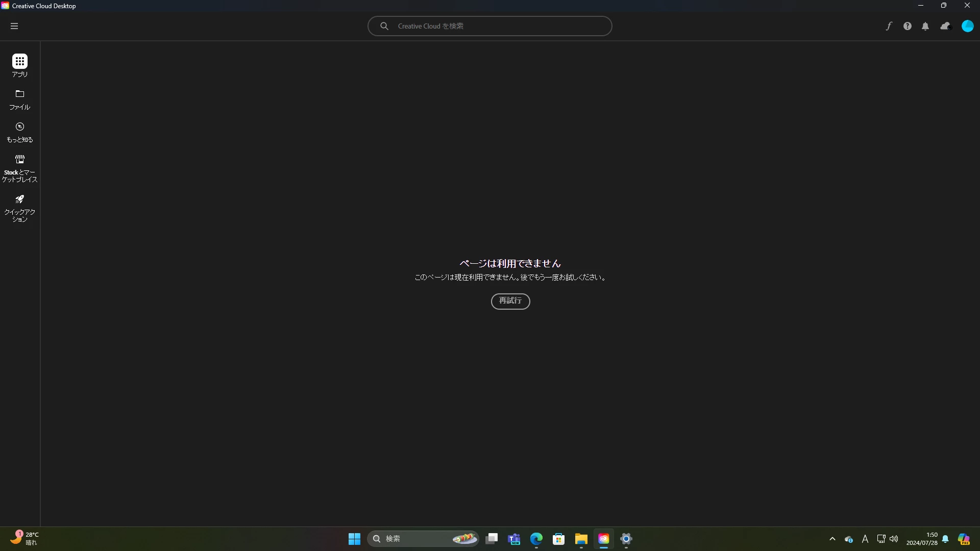Expand the system tray hidden icons chevron
This screenshot has width=980, height=551.
832,539
